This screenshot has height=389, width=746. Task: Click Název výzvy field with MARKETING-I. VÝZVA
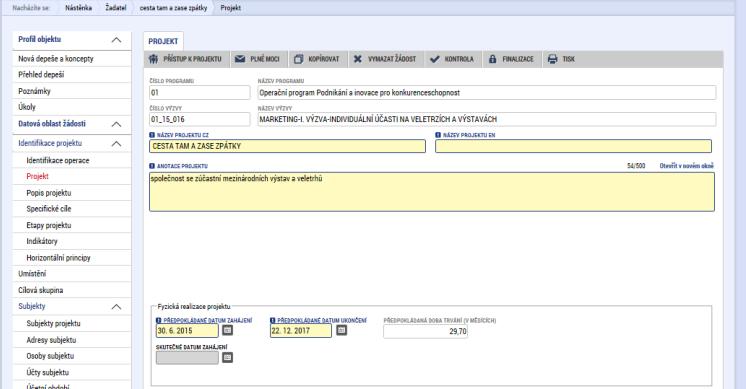coord(487,119)
